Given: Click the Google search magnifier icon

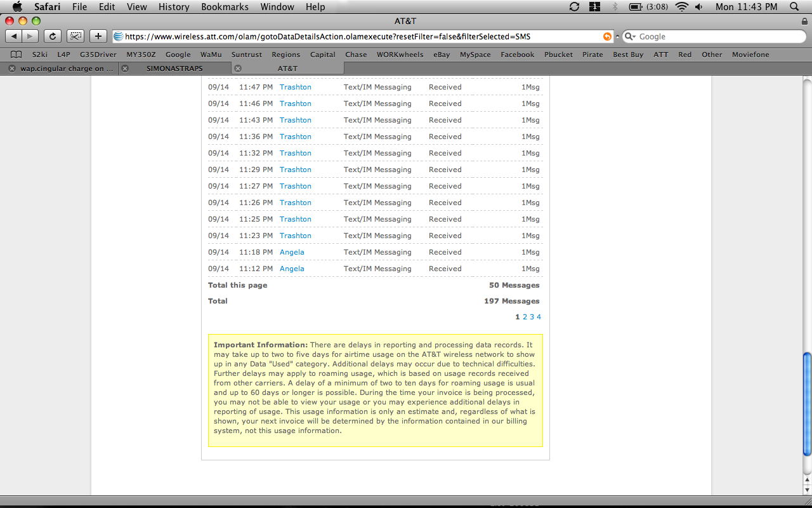Looking at the screenshot, I should [630, 37].
